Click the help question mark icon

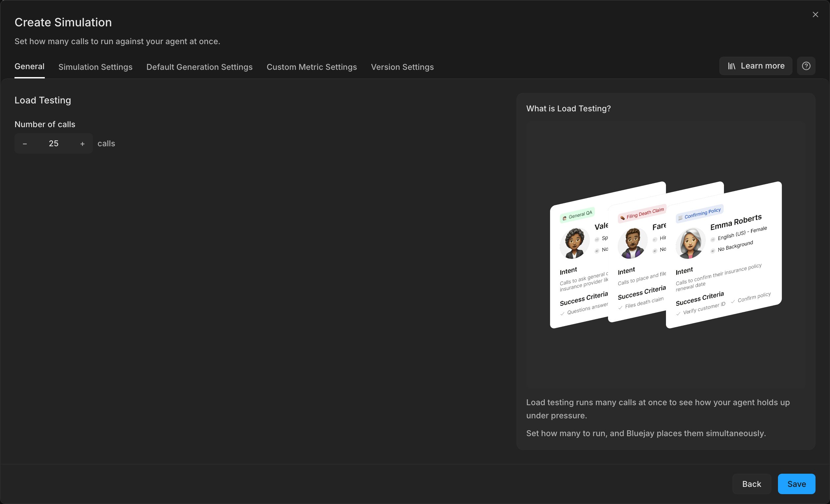click(x=806, y=66)
